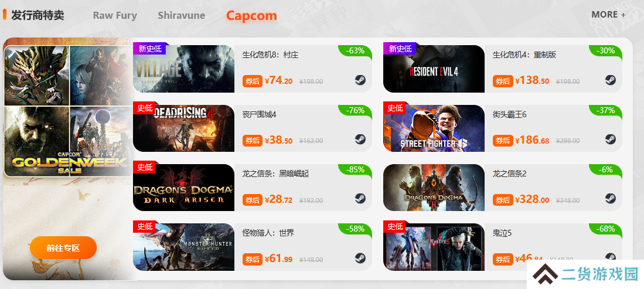The height and width of the screenshot is (289, 644).
Task: Switch to the Shiravune publisher tab
Action: [181, 16]
